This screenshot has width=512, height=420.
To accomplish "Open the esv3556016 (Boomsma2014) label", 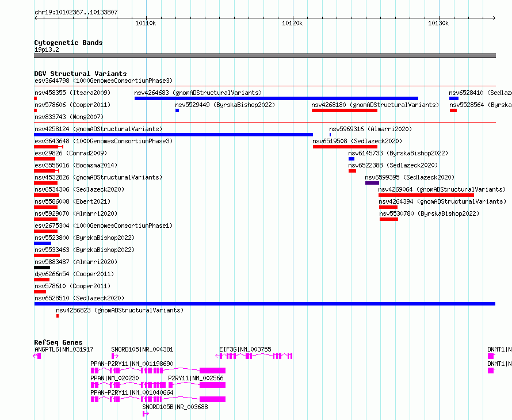I will 76,165.
